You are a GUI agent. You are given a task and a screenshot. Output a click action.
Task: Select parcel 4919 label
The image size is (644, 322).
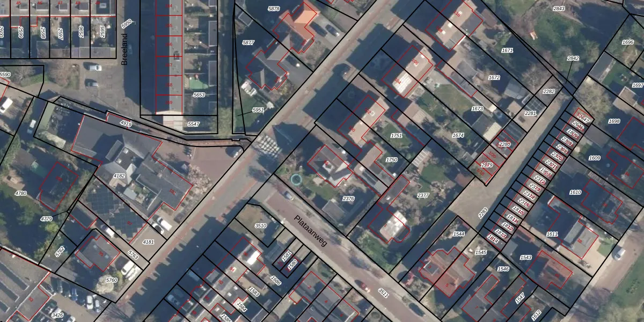tap(126, 124)
